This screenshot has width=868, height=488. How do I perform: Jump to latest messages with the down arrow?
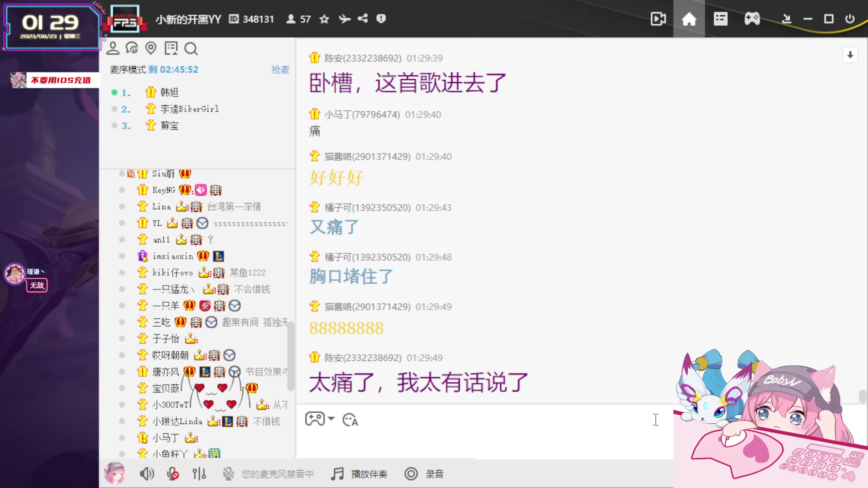850,55
